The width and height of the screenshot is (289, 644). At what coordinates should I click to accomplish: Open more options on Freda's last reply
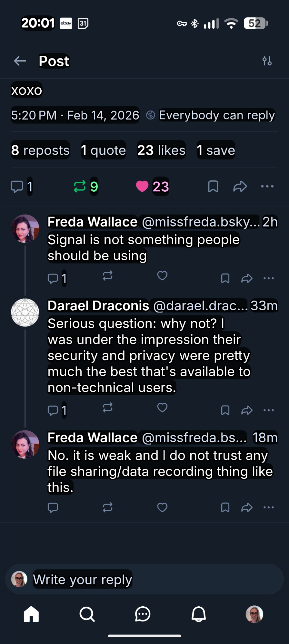[269, 507]
